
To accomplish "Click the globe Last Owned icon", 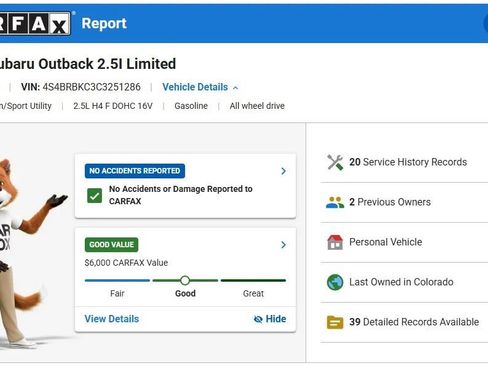I will (335, 282).
